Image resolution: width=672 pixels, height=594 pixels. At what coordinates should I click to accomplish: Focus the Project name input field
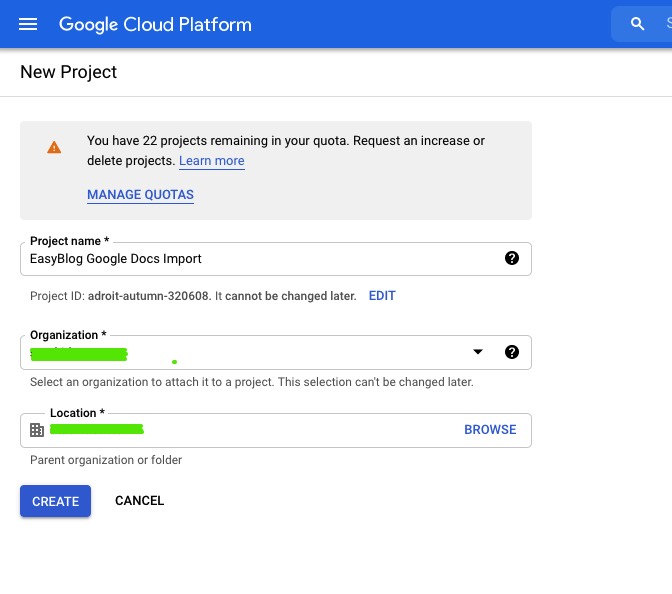276,259
